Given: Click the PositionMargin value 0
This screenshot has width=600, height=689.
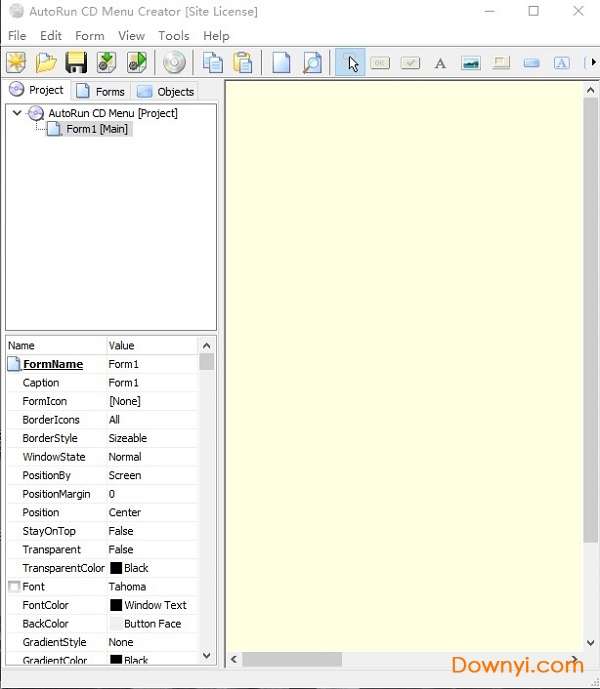Looking at the screenshot, I should [112, 494].
